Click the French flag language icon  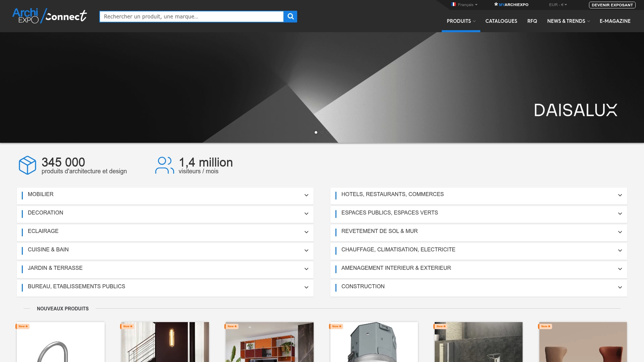point(453,4)
